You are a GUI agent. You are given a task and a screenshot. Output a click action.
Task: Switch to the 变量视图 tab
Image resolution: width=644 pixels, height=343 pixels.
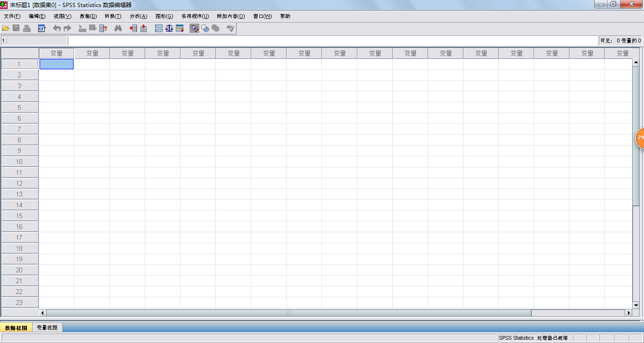48,327
